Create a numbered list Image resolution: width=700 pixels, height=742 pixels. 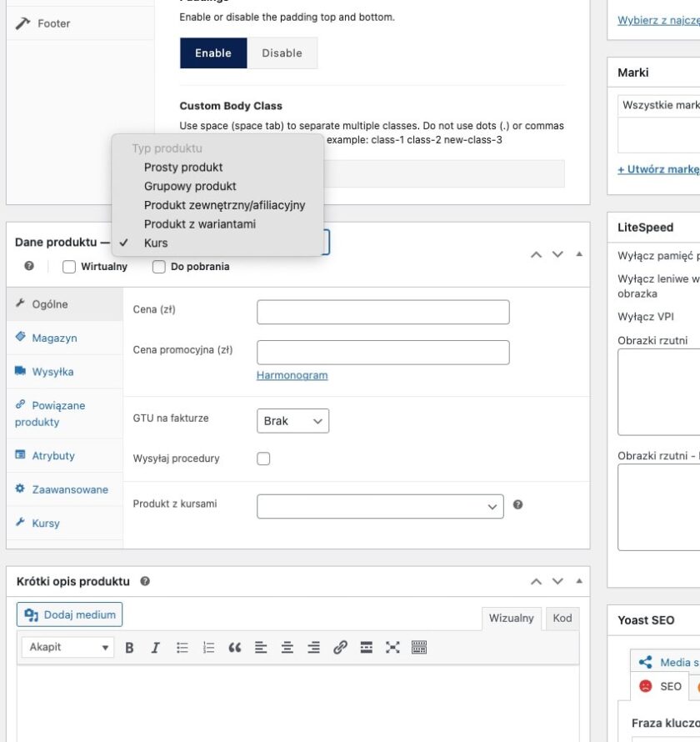208,647
